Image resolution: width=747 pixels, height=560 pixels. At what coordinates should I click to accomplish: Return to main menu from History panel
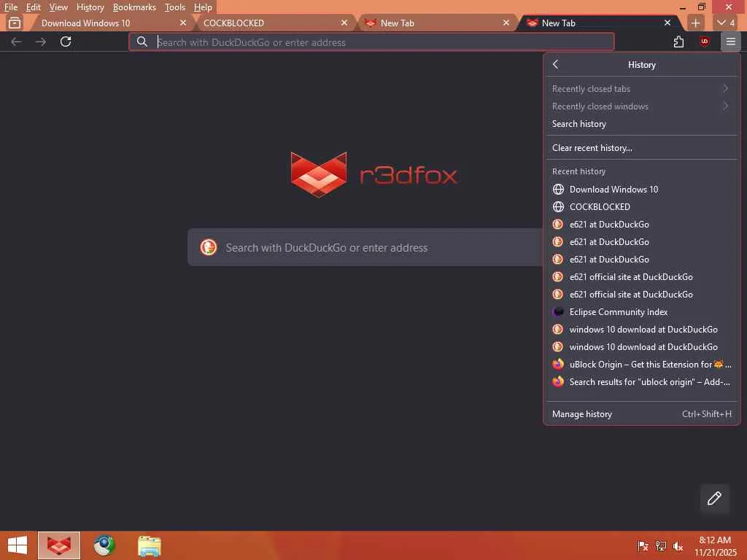point(555,64)
